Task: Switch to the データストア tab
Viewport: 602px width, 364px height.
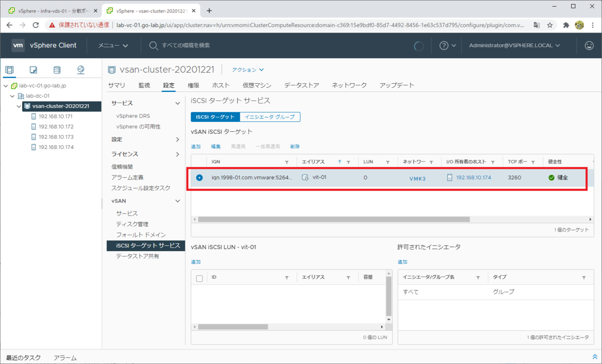Action: tap(302, 85)
